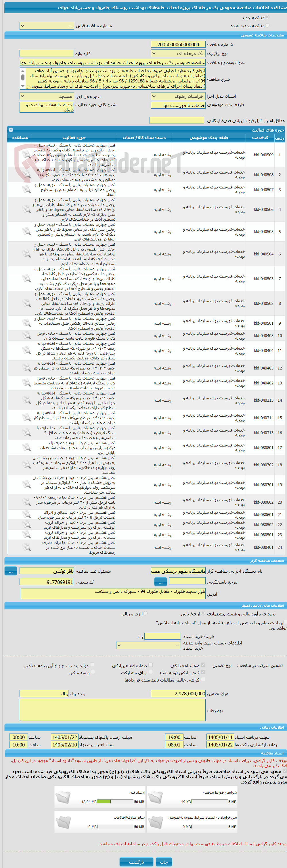Click ellipsis button beside مرجع پاسخگویی

click(x=160, y=582)
